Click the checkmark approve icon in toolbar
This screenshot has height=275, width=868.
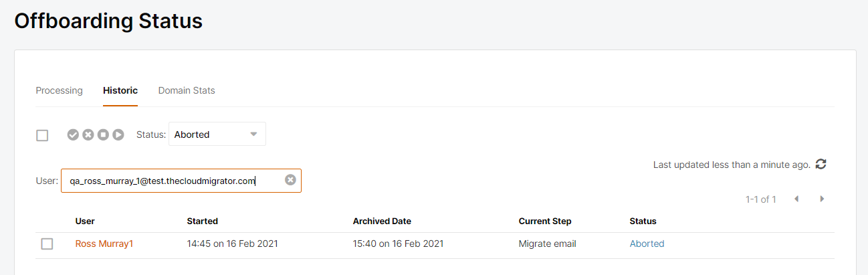(73, 134)
